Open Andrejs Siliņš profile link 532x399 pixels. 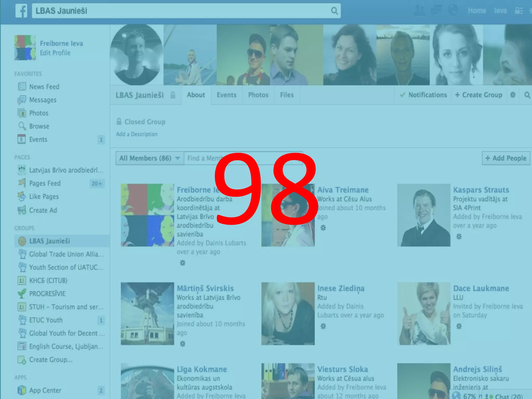(x=477, y=369)
